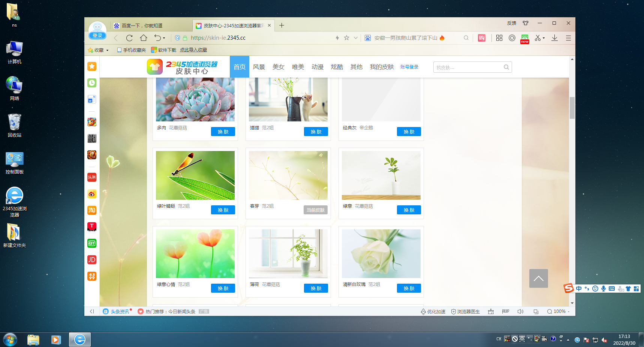This screenshot has height=347, width=644.
Task: Click the browser refresh icon
Action: coord(129,38)
